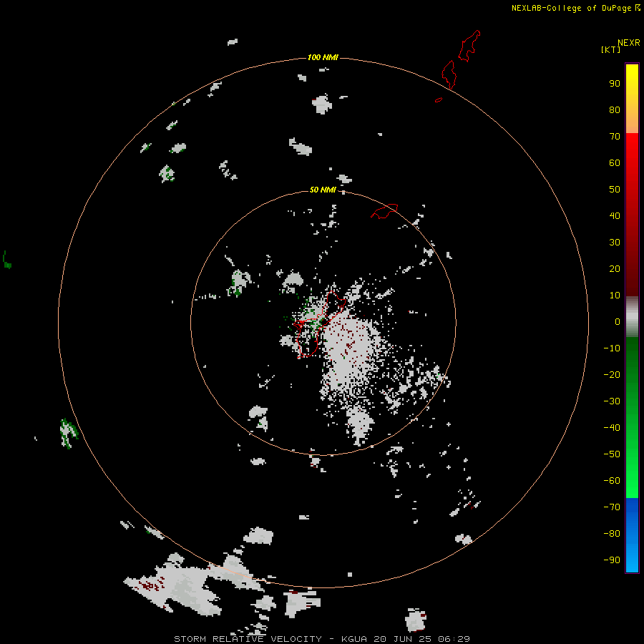Viewport: 644px width, 644px height.
Task: Click the yellow top of the color bar
Action: coord(632,82)
